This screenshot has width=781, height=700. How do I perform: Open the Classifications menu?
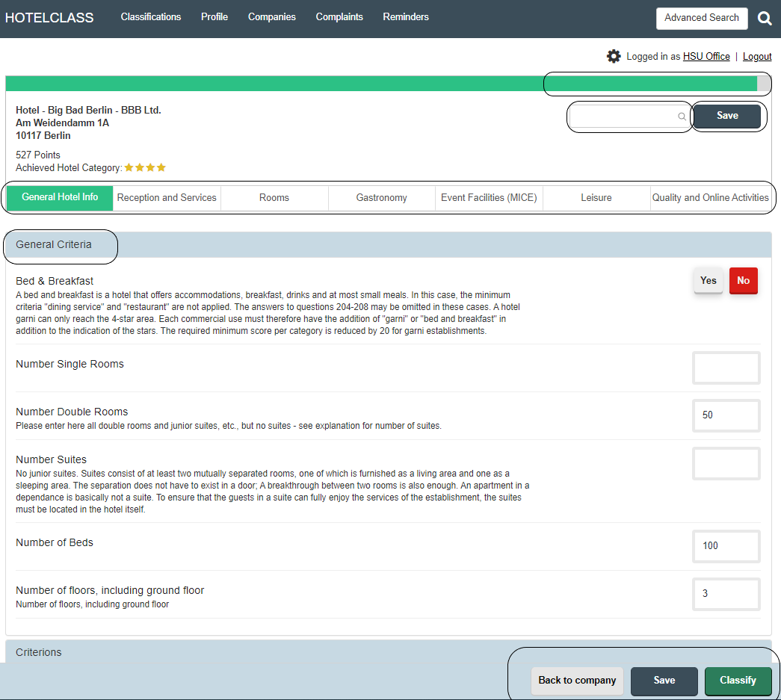(x=151, y=17)
